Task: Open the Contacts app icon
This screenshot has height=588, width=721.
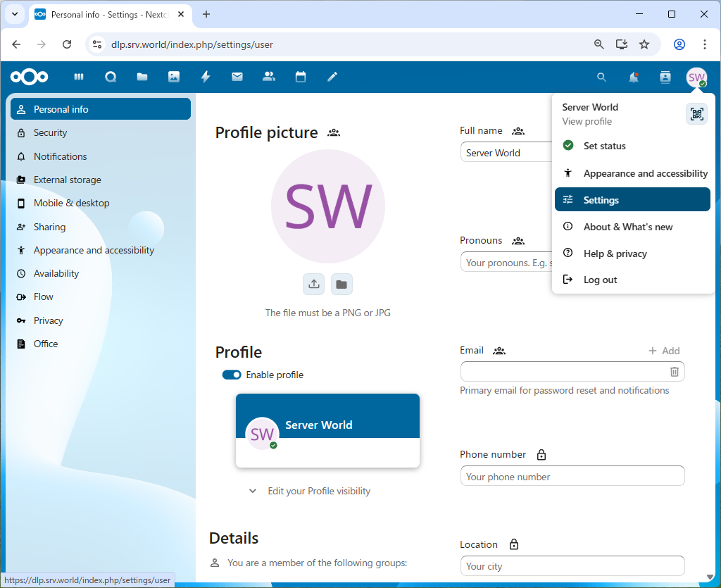Action: 269,77
